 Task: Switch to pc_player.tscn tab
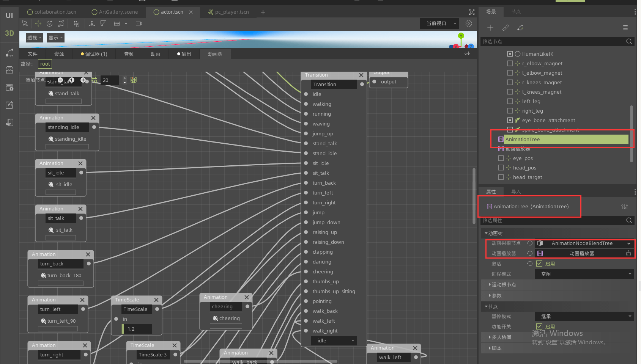[x=229, y=12]
